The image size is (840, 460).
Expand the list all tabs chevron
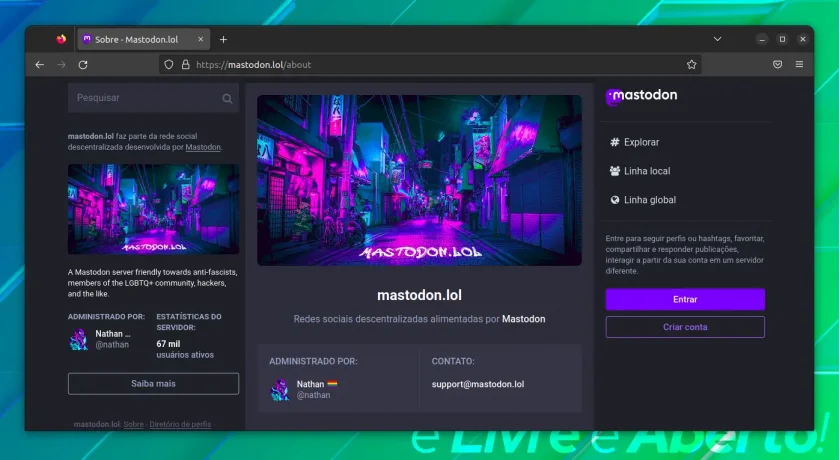717,39
